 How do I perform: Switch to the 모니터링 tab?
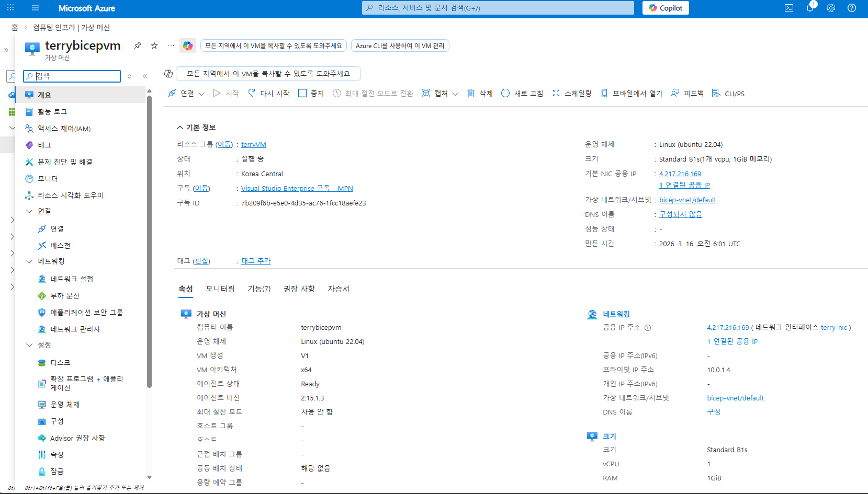[220, 289]
